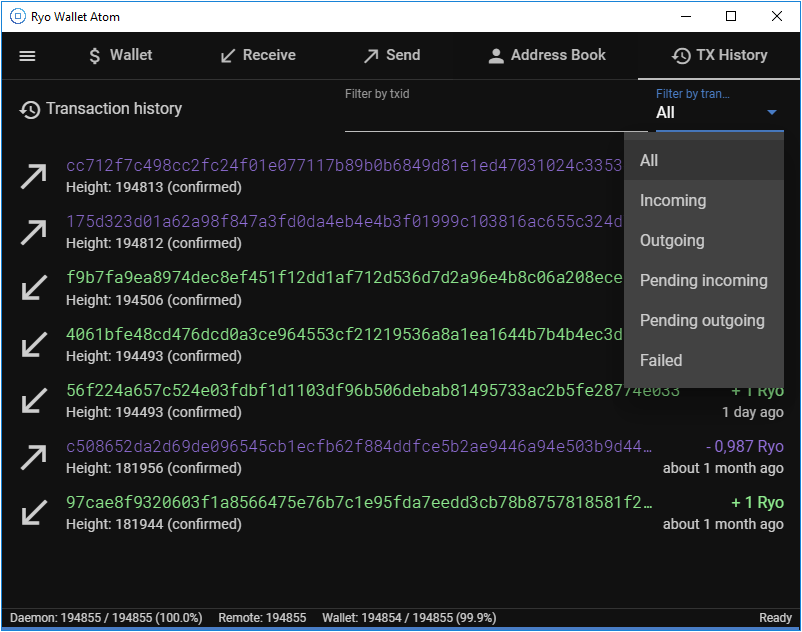This screenshot has height=632, width=802.
Task: Select the TX History tab
Action: coord(719,55)
